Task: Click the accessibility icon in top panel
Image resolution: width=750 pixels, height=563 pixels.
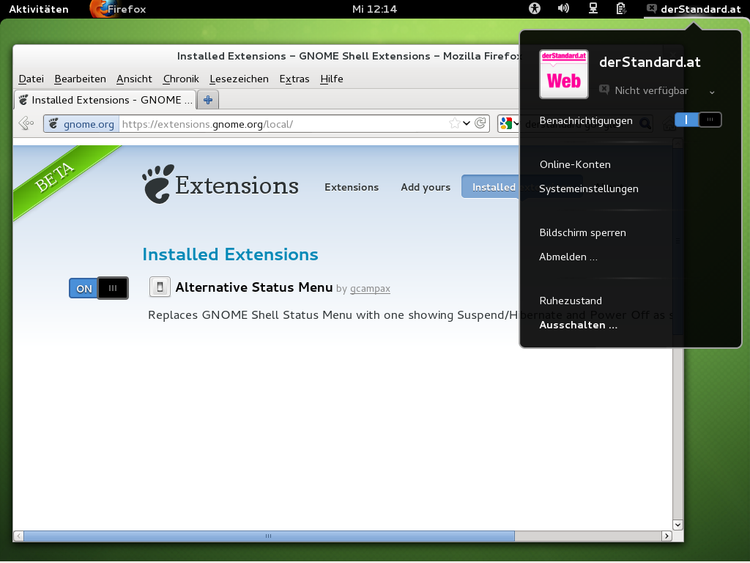Action: [535, 9]
